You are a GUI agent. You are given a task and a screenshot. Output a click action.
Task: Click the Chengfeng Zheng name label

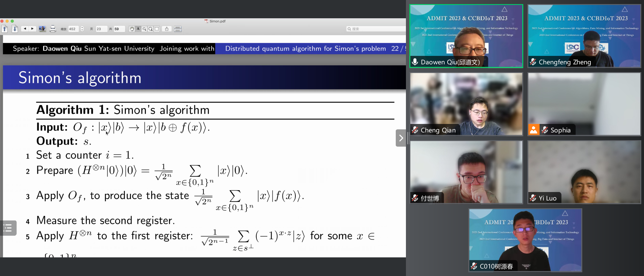coord(565,62)
